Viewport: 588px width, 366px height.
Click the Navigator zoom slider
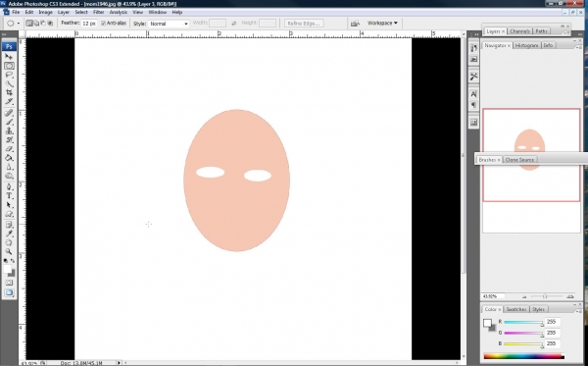546,296
